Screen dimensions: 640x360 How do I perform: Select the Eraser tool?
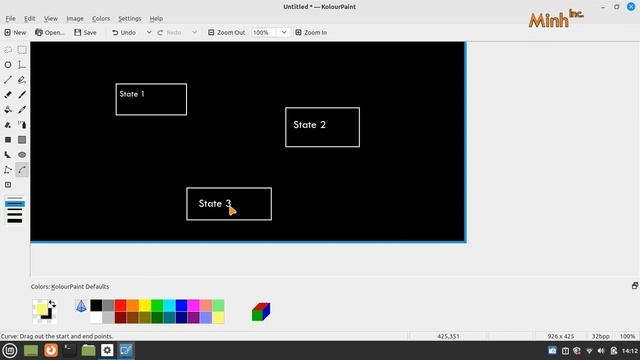[x=8, y=95]
